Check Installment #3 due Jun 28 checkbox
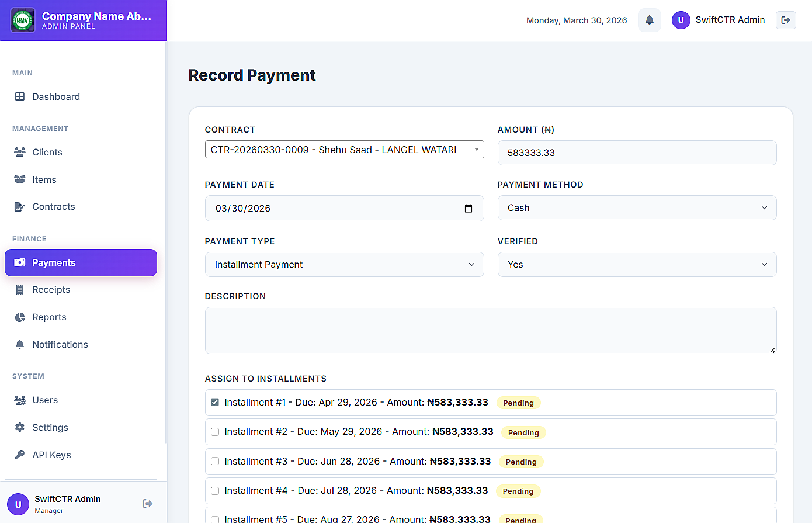Viewport: 812px width, 523px height. click(x=215, y=461)
